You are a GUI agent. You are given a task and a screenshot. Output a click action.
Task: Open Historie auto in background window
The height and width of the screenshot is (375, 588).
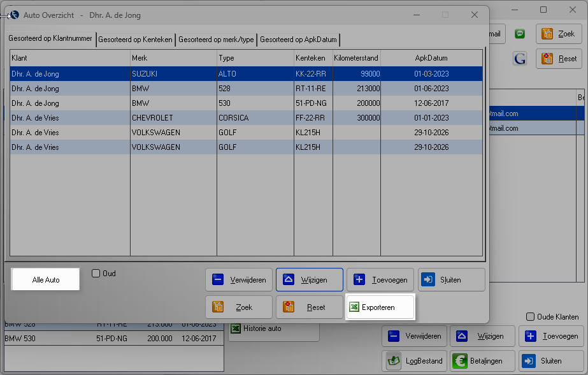tap(274, 329)
